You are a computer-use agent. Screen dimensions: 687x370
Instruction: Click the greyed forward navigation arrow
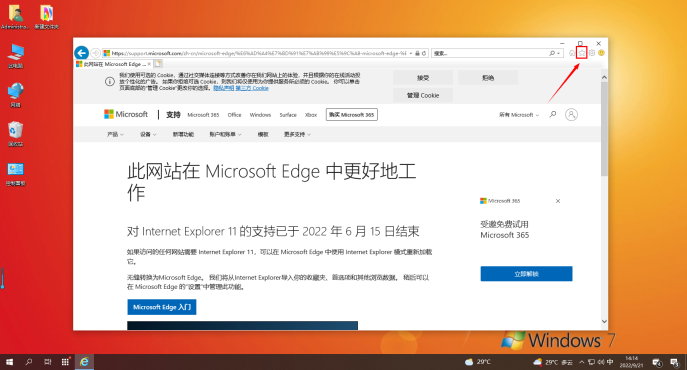pos(95,53)
